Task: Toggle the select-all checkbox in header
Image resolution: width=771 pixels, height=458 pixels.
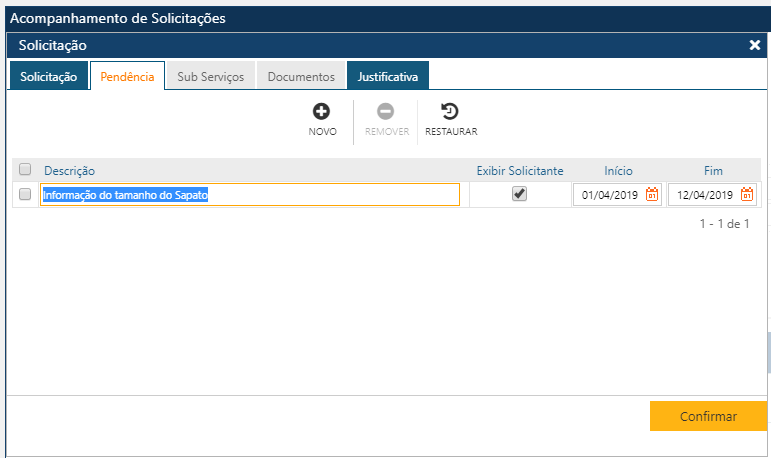Action: pos(25,170)
